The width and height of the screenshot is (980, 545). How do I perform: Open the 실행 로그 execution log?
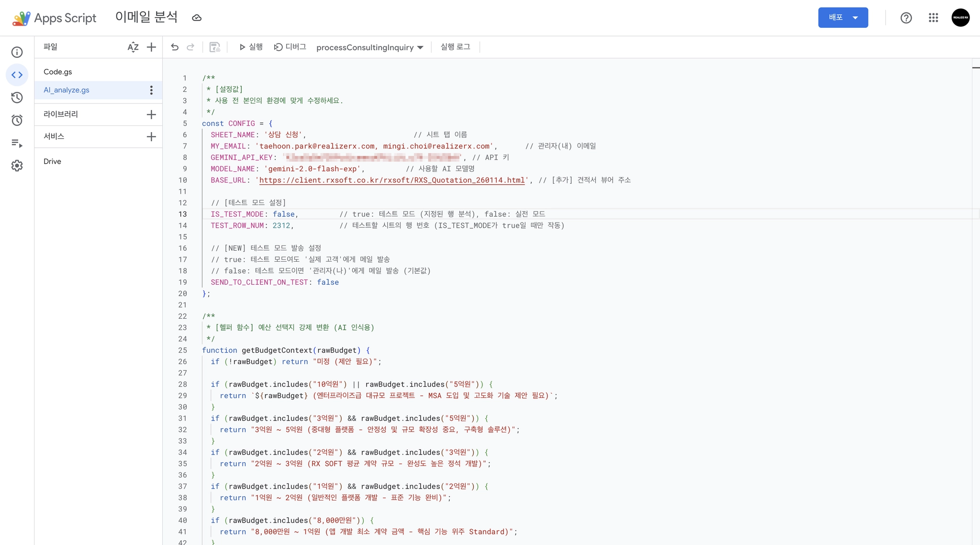pos(455,47)
